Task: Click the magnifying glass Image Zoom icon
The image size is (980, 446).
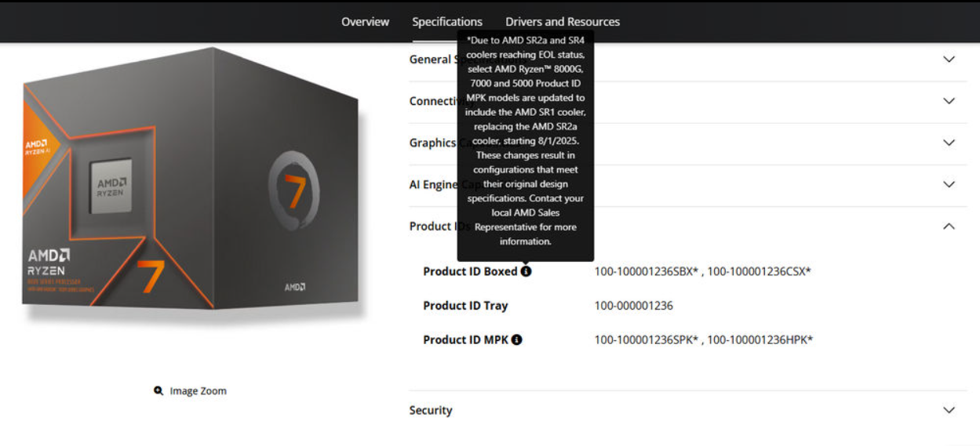Action: coord(158,390)
